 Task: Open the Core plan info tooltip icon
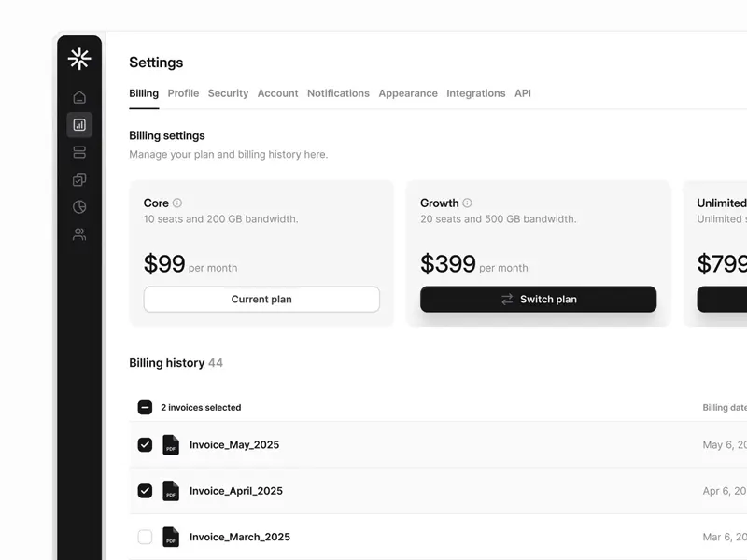point(178,203)
